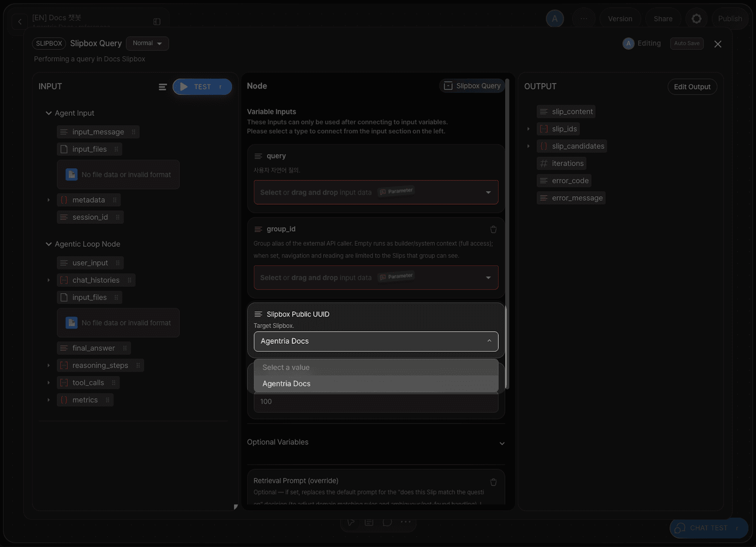This screenshot has height=547, width=756.
Task: Open the group_id input data dropdown
Action: (x=376, y=278)
